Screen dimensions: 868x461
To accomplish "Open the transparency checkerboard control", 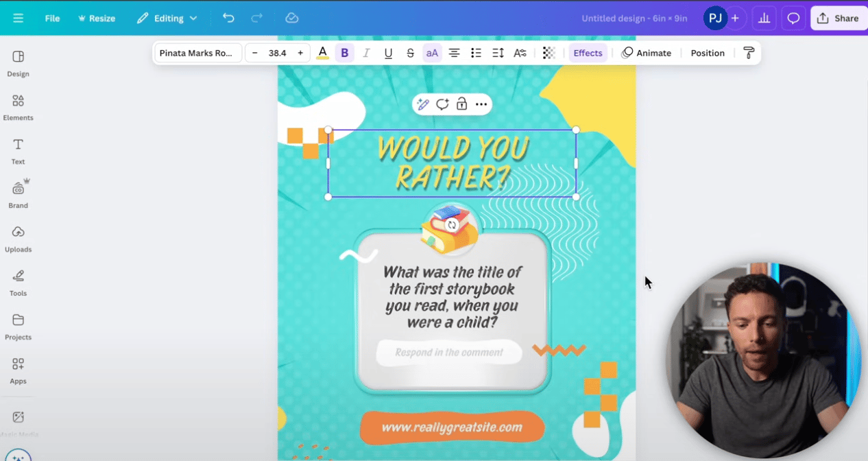I will pyautogui.click(x=548, y=53).
